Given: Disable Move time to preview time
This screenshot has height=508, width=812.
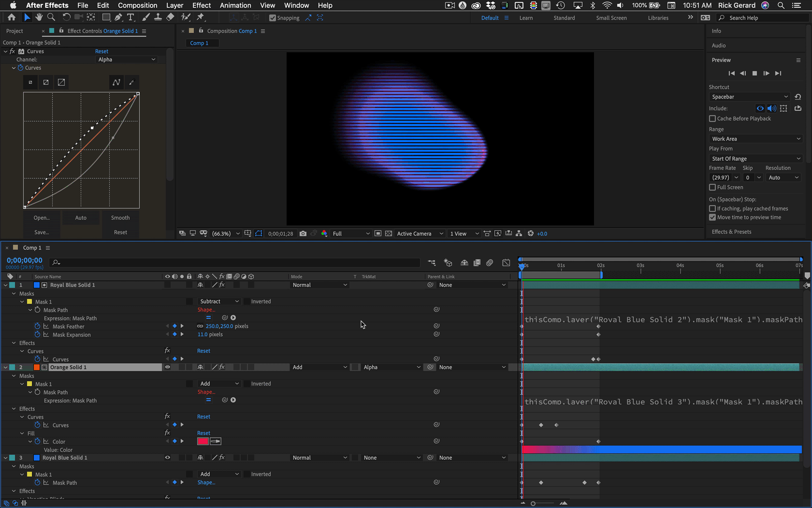Looking at the screenshot, I should point(712,217).
